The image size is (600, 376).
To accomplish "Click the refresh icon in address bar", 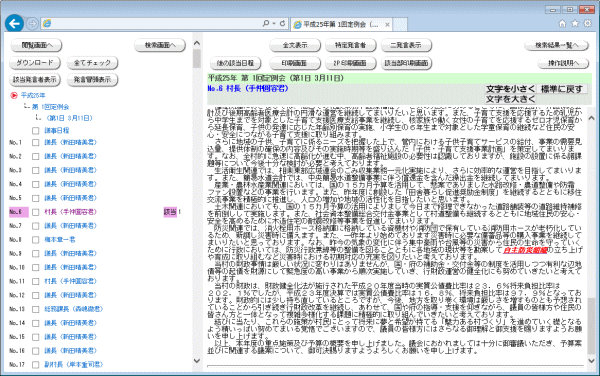I will coord(282,24).
